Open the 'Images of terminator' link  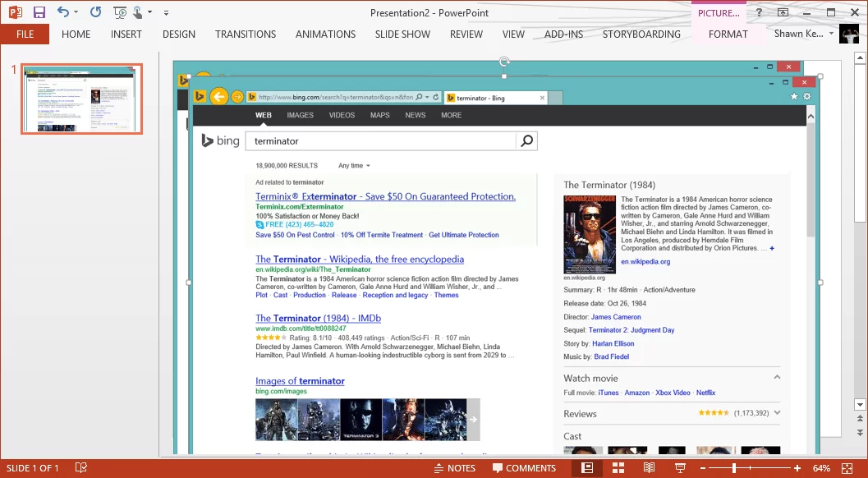point(300,381)
